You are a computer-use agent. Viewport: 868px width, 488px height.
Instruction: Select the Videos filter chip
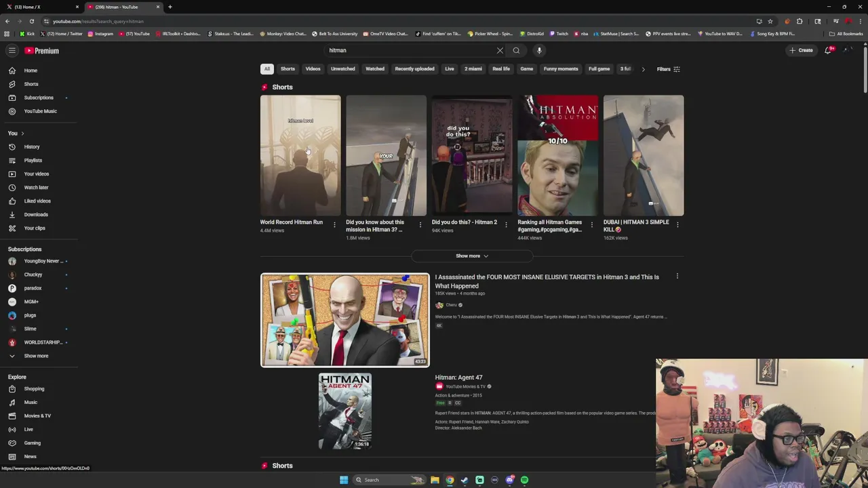click(313, 69)
